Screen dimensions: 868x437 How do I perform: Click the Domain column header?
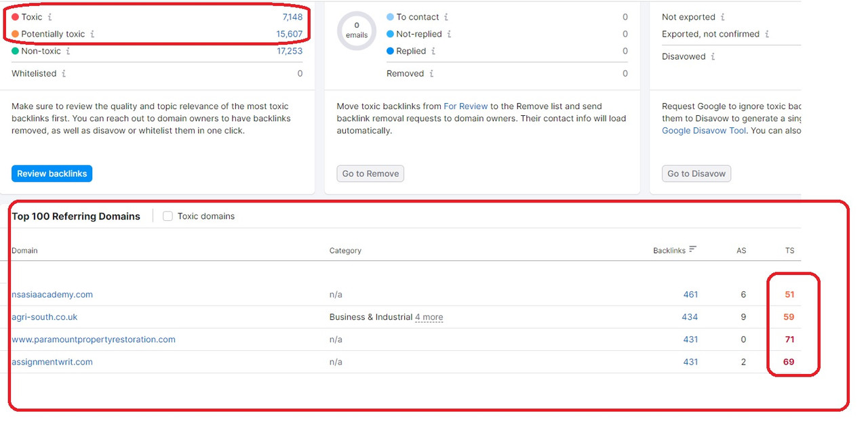24,251
